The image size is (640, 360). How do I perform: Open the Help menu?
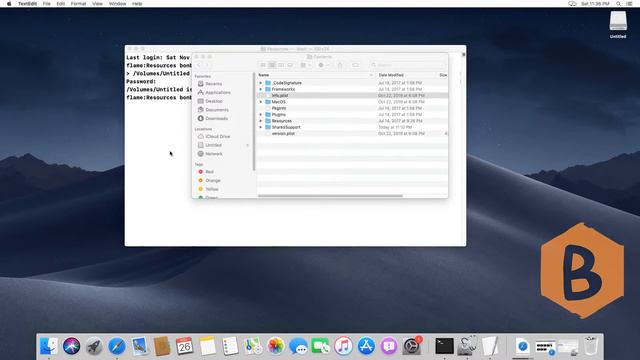click(137, 4)
